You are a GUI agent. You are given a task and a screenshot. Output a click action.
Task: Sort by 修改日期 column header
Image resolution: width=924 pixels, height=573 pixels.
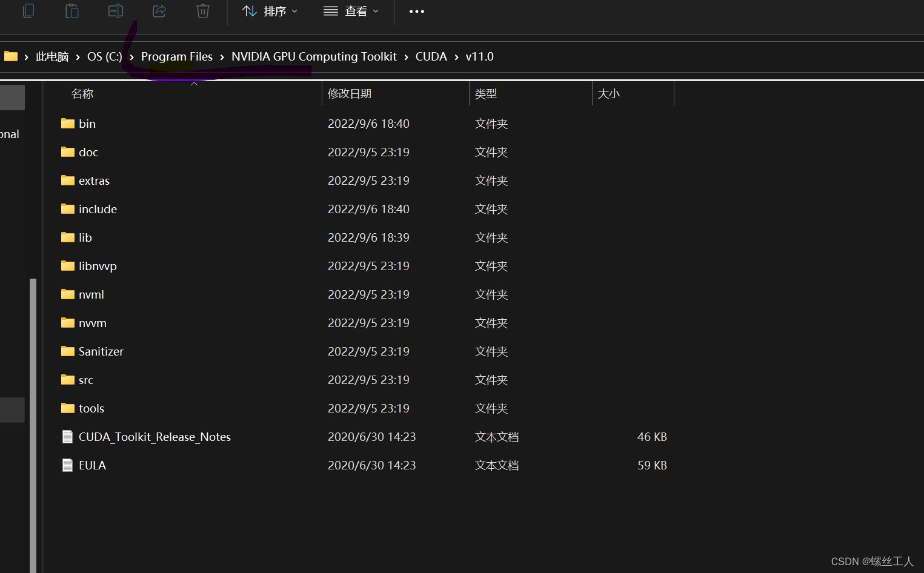click(350, 94)
